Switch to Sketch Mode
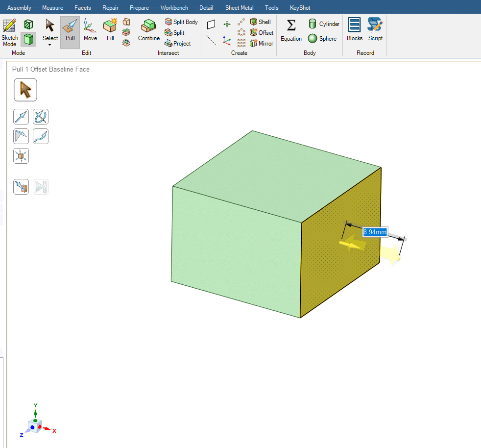 pos(10,32)
